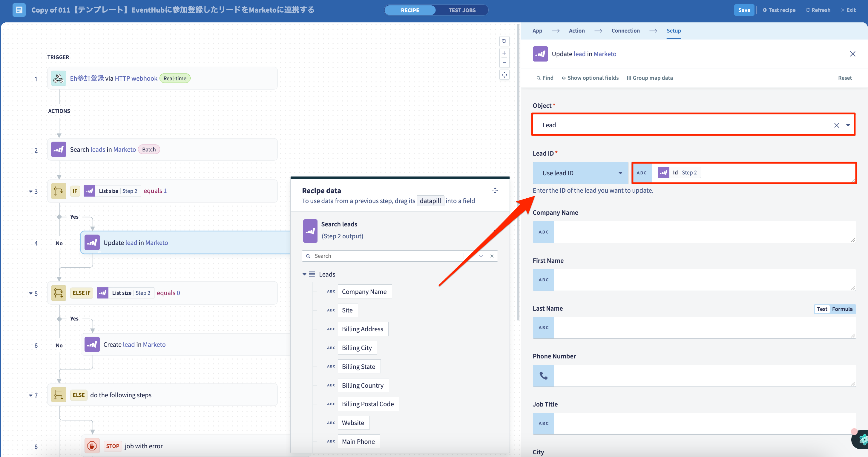Go to the Action setup tab
This screenshot has height=457, width=868.
click(x=576, y=31)
